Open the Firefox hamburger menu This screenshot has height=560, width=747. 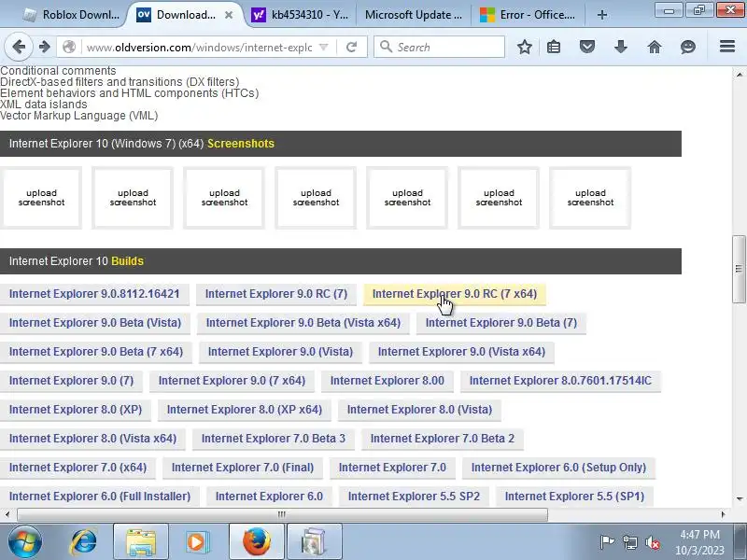click(x=727, y=46)
